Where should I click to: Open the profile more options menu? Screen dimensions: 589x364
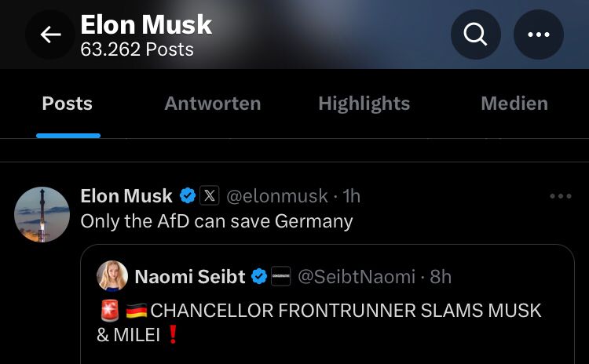coord(539,35)
